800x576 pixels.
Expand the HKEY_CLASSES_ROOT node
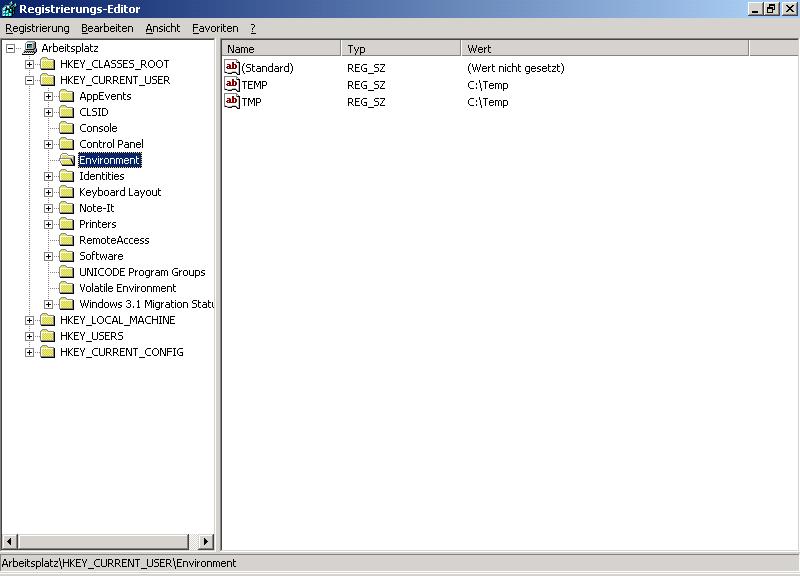coord(30,64)
